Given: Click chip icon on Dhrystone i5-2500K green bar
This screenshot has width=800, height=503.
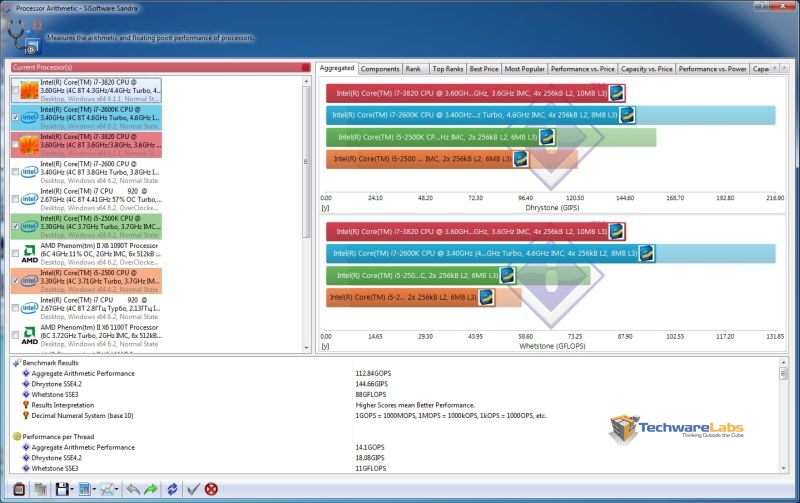Looking at the screenshot, I should point(547,137).
